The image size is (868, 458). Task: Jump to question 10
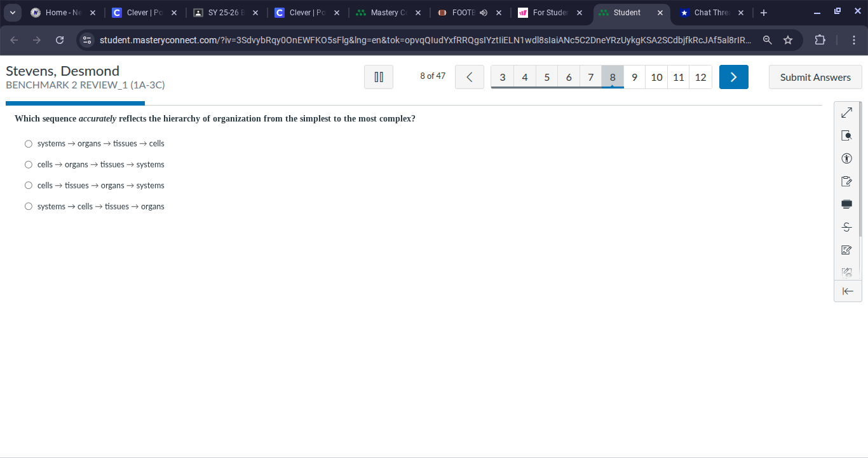click(x=656, y=77)
